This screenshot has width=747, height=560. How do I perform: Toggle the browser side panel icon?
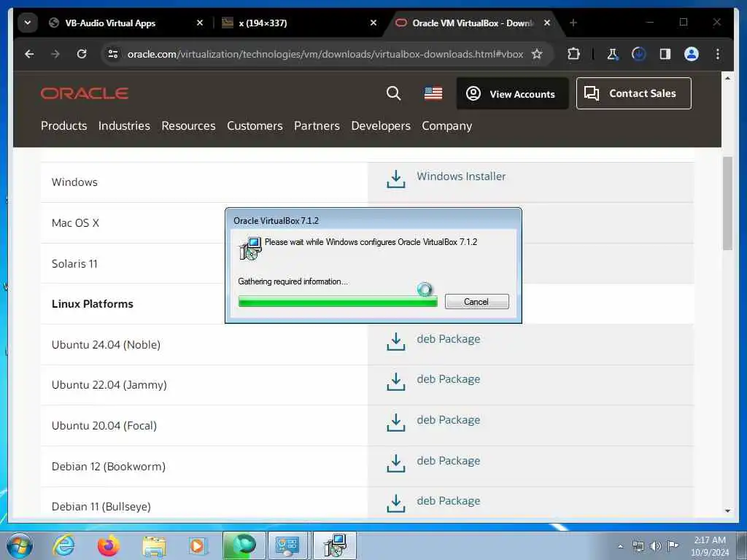tap(665, 54)
